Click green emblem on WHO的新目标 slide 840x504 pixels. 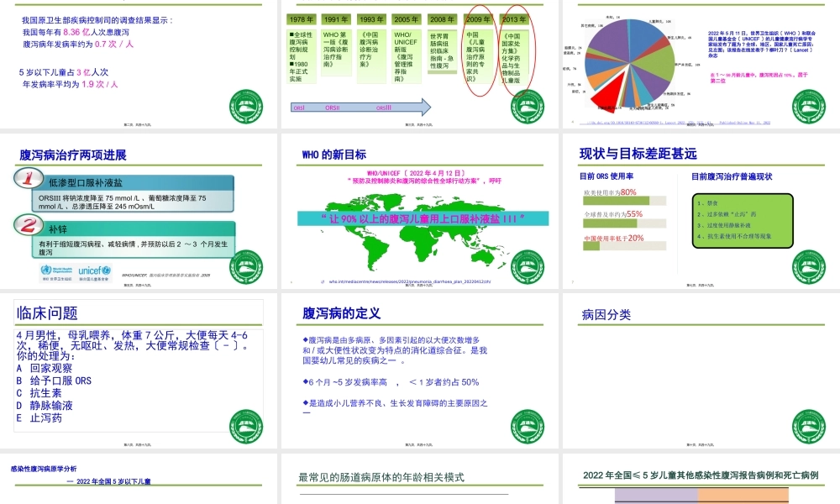[527, 265]
